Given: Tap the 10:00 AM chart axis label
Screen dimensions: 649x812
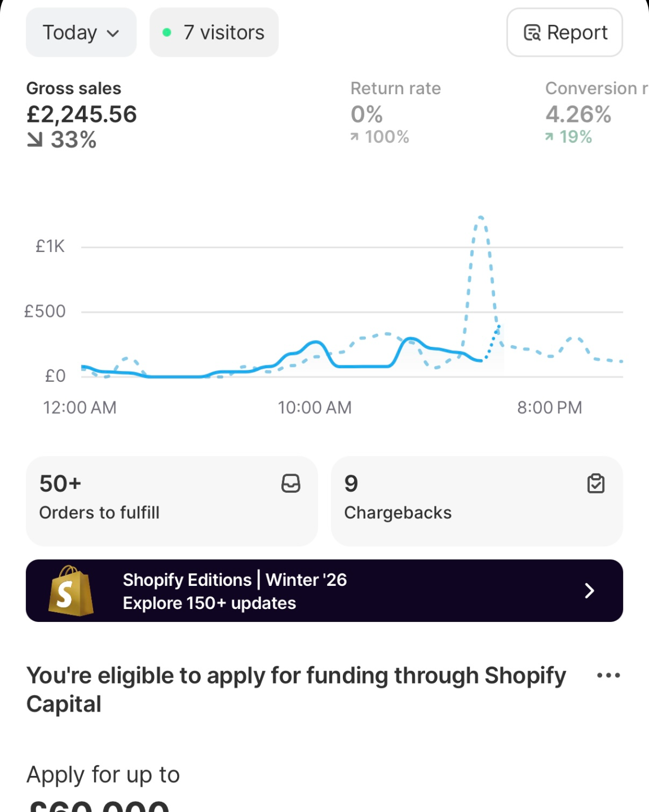Looking at the screenshot, I should (x=315, y=408).
